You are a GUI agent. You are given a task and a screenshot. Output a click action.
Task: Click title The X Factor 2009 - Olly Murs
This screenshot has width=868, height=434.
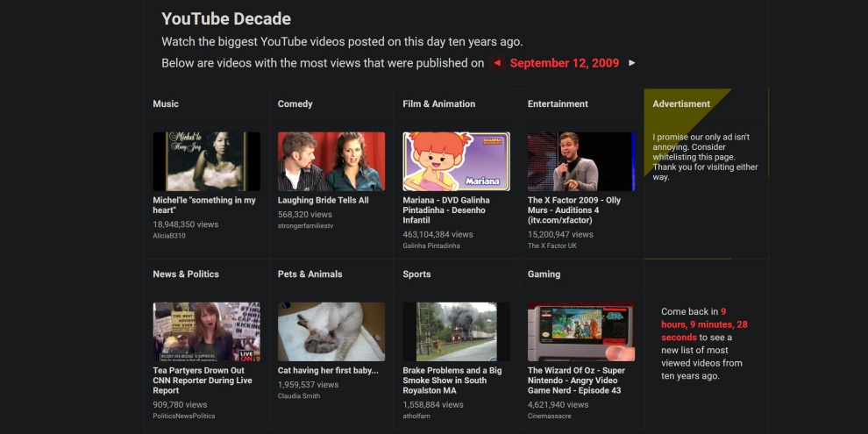pyautogui.click(x=574, y=210)
